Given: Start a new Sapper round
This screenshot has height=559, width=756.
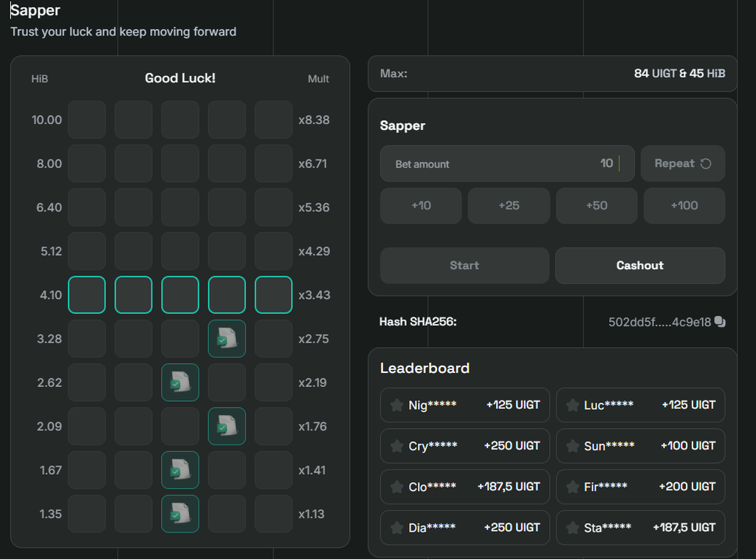Looking at the screenshot, I should [464, 265].
